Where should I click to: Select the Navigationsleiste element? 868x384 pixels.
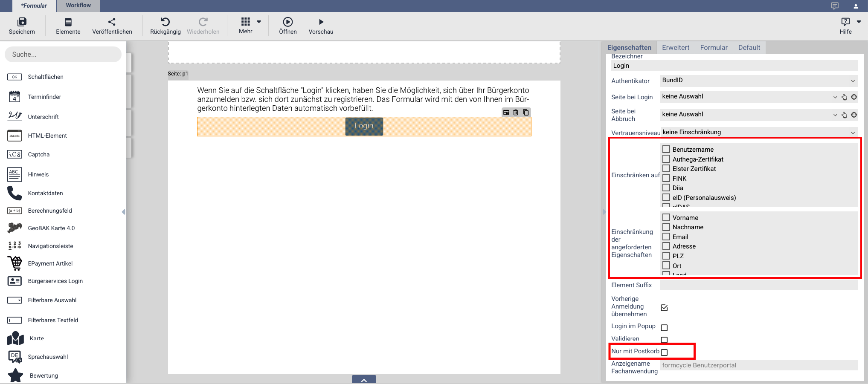(x=50, y=246)
